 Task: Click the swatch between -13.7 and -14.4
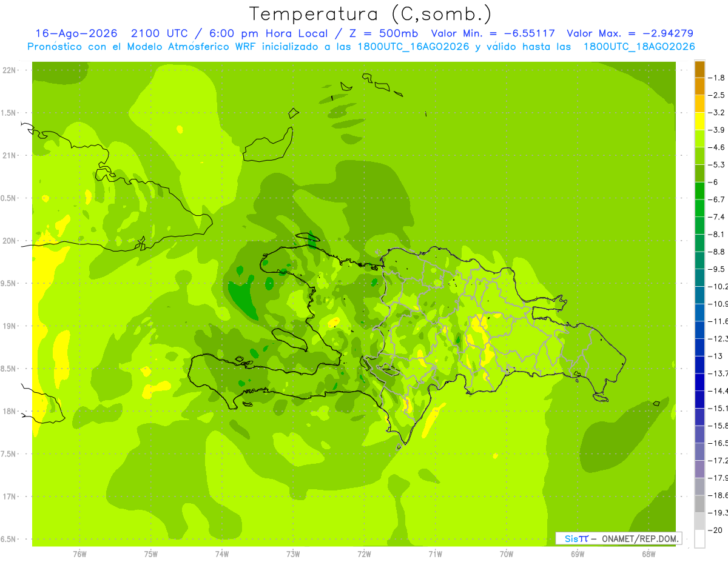(x=699, y=382)
